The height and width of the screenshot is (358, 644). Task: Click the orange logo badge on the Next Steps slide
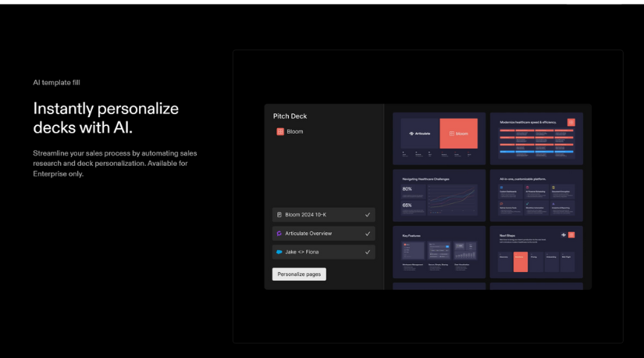tap(571, 234)
